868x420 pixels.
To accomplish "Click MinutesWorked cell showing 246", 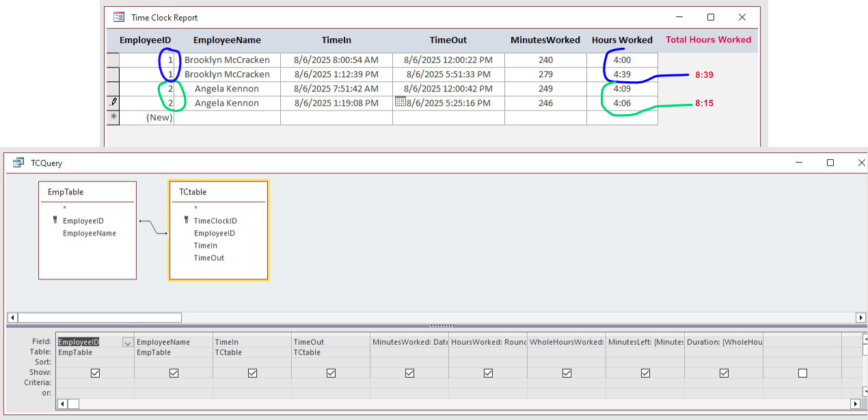I will 545,102.
